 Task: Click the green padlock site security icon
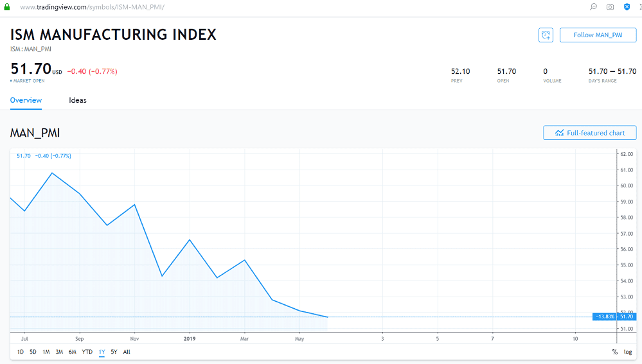[x=7, y=6]
